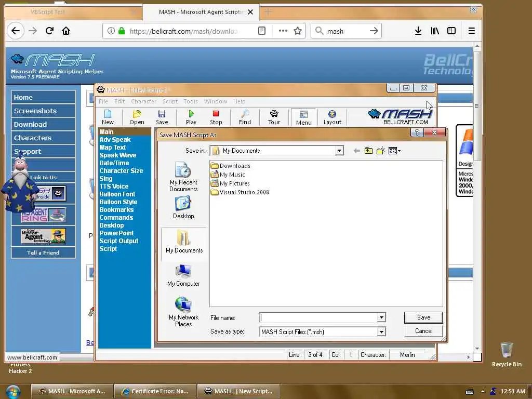
Task: Click the Cancel button in dialog
Action: [x=423, y=331]
